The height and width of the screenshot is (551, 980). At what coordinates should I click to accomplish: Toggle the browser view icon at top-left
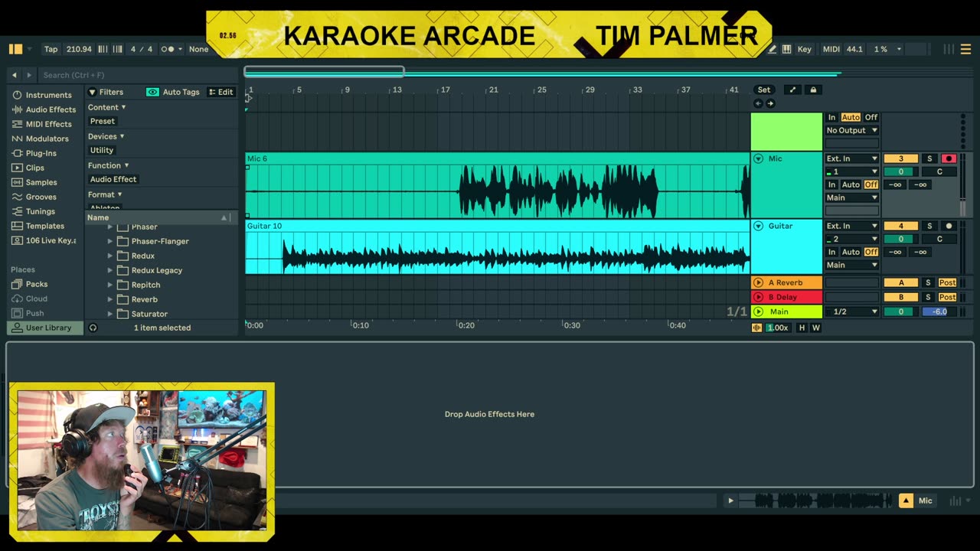(15, 49)
